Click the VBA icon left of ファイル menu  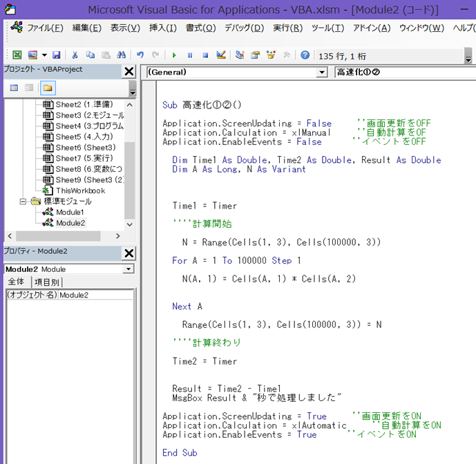pyautogui.click(x=17, y=27)
